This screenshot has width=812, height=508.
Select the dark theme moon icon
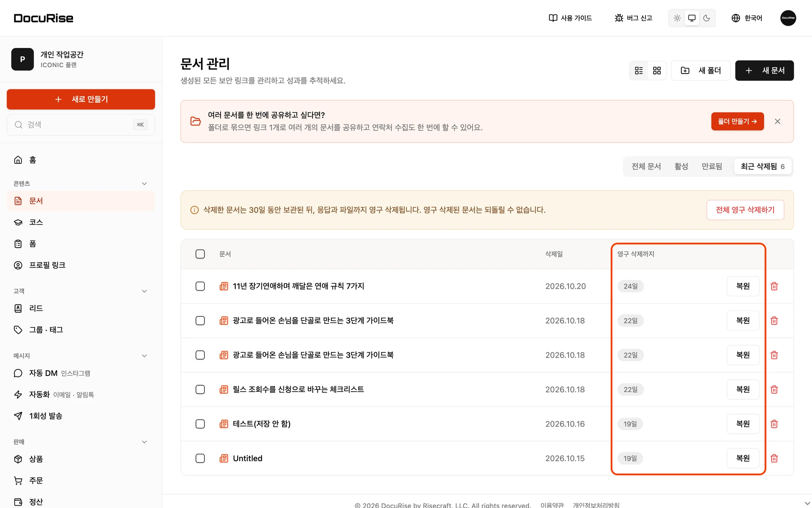(706, 18)
